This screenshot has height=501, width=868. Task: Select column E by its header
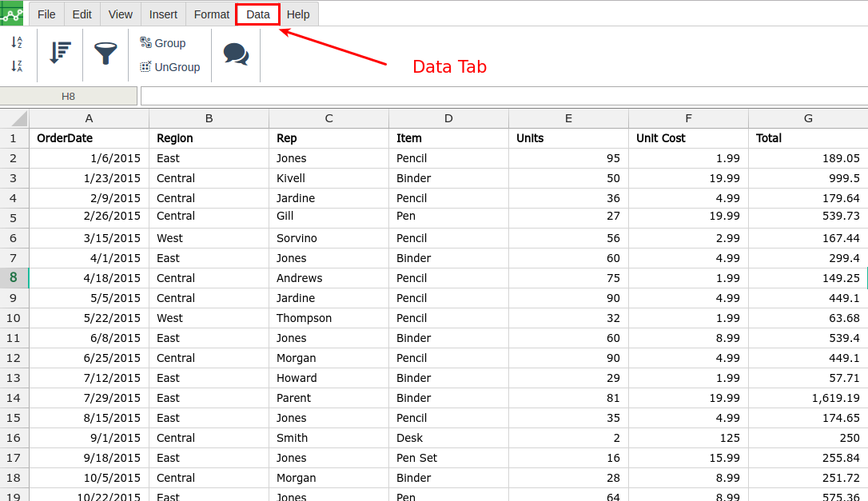(x=568, y=117)
